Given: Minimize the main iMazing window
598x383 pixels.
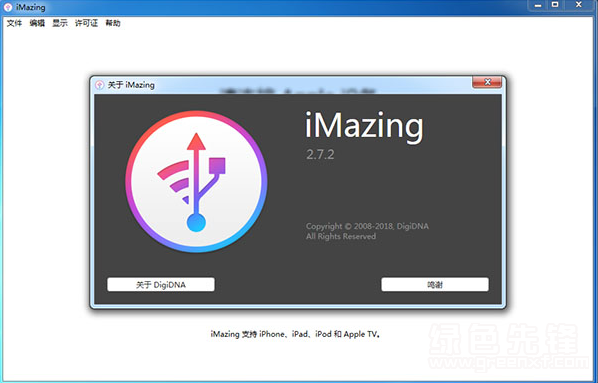Looking at the screenshot, I should (x=538, y=5).
